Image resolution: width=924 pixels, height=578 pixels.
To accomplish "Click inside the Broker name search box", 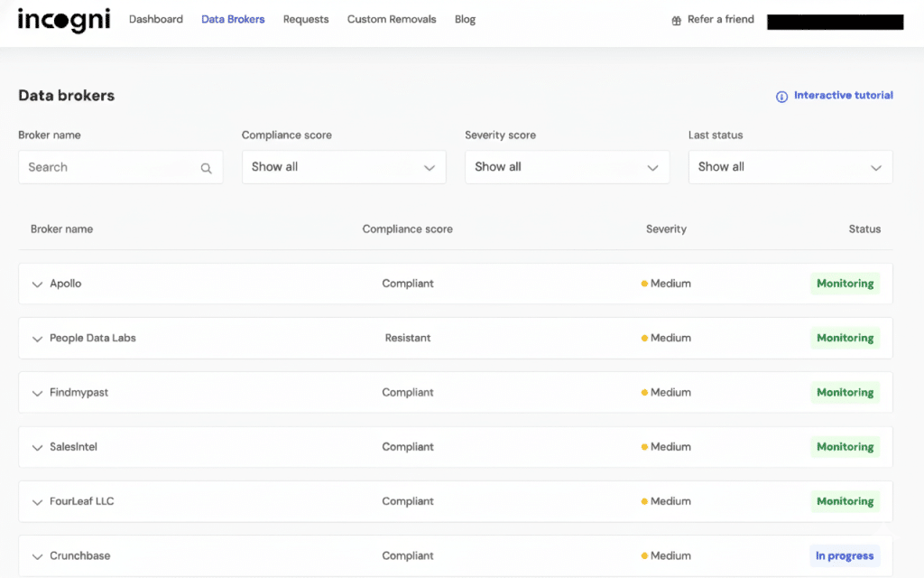I will coord(108,166).
